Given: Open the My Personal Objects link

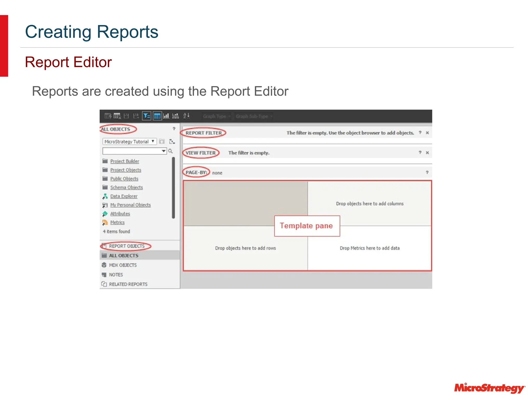Looking at the screenshot, I should click(x=130, y=205).
